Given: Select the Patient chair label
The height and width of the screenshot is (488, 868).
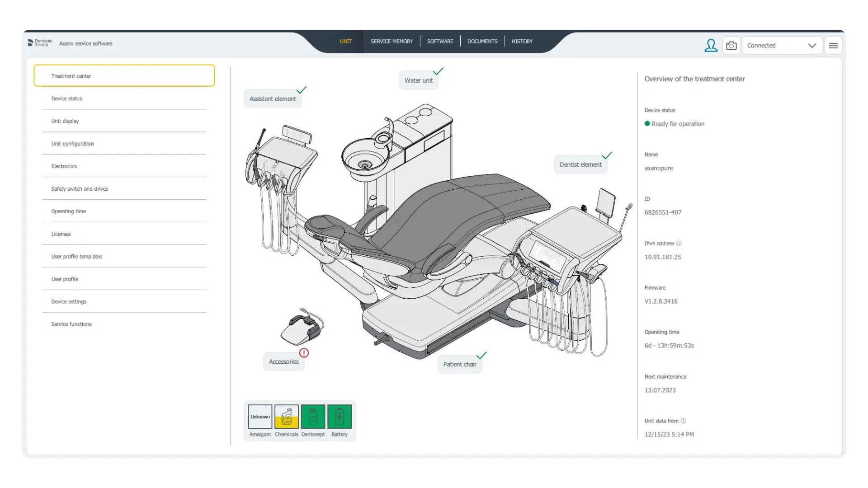Looking at the screenshot, I should 460,364.
